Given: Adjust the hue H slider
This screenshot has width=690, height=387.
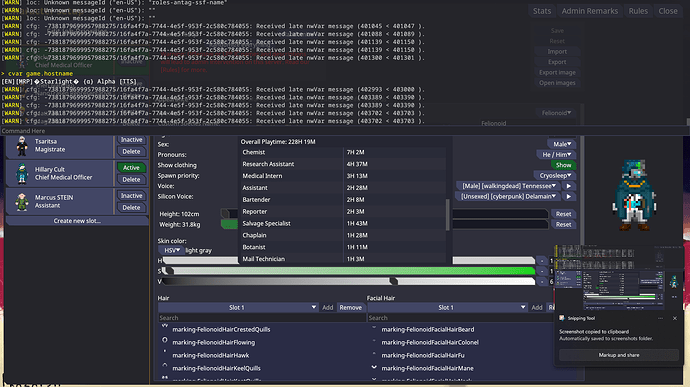Looking at the screenshot, I should (349, 261).
